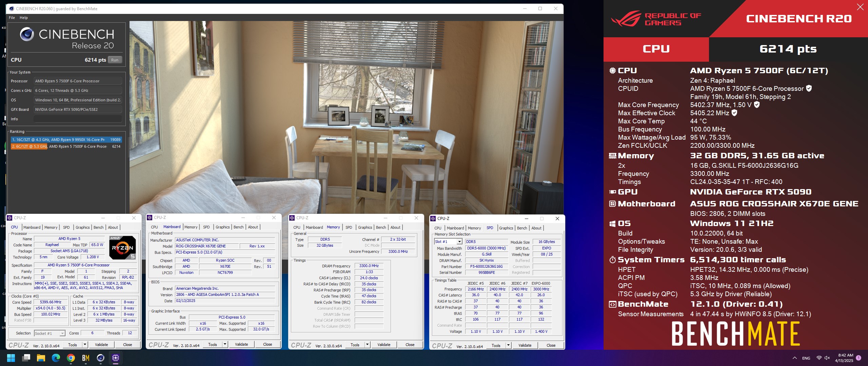Switch to Bench tab in Memory window
Viewport: 868px width, 366px height.
click(x=381, y=227)
